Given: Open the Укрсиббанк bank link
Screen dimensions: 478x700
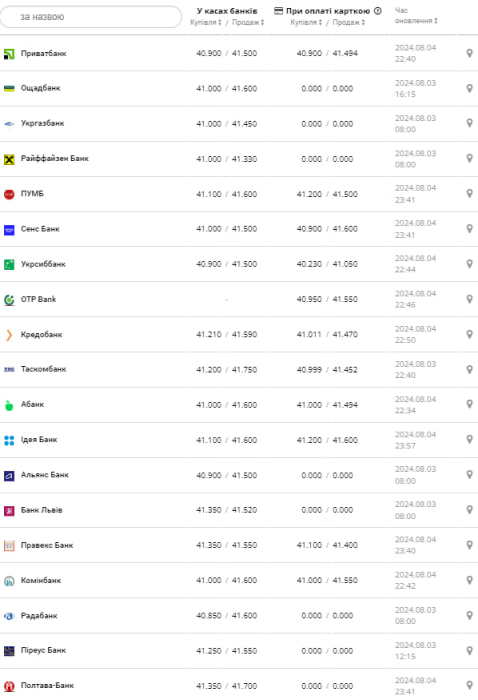Looking at the screenshot, I should click(43, 264).
